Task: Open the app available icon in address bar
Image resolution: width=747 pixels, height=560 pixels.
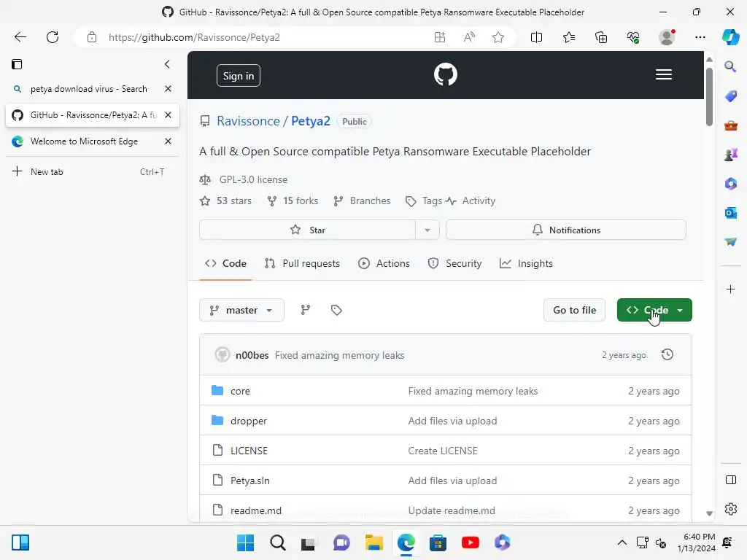Action: pyautogui.click(x=440, y=37)
